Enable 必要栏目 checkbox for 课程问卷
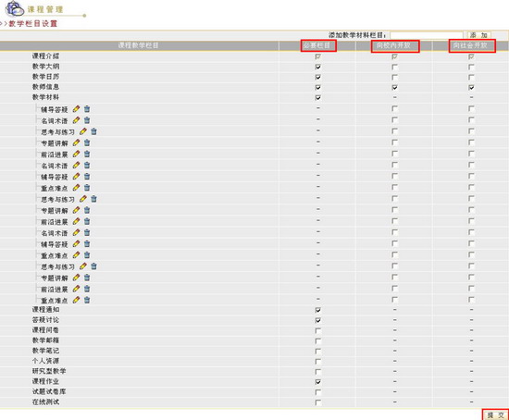This screenshot has width=509, height=420. coord(318,331)
